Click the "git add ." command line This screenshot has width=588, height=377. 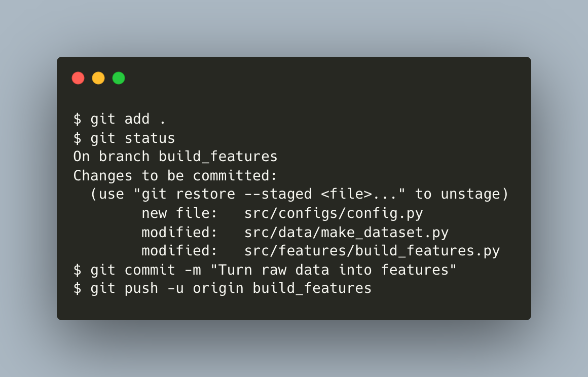tap(128, 120)
